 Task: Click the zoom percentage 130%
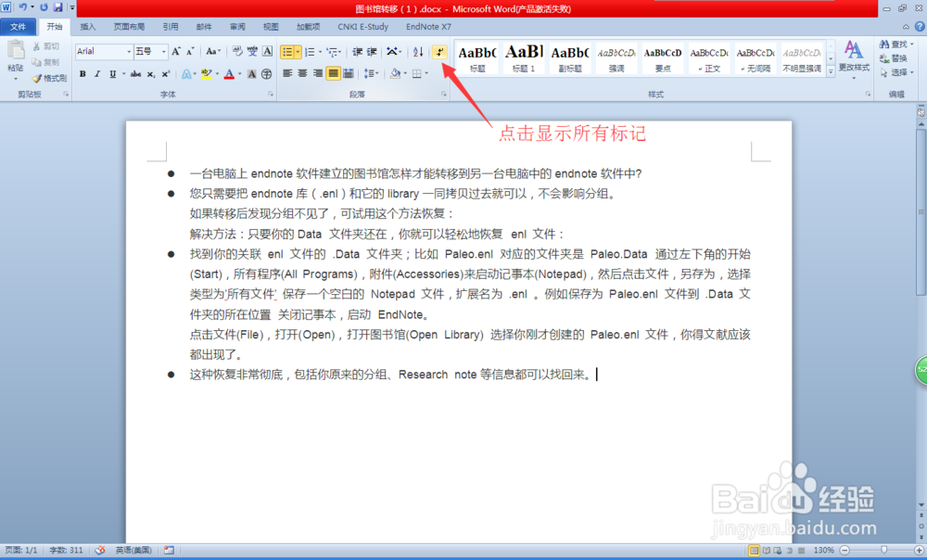(823, 550)
